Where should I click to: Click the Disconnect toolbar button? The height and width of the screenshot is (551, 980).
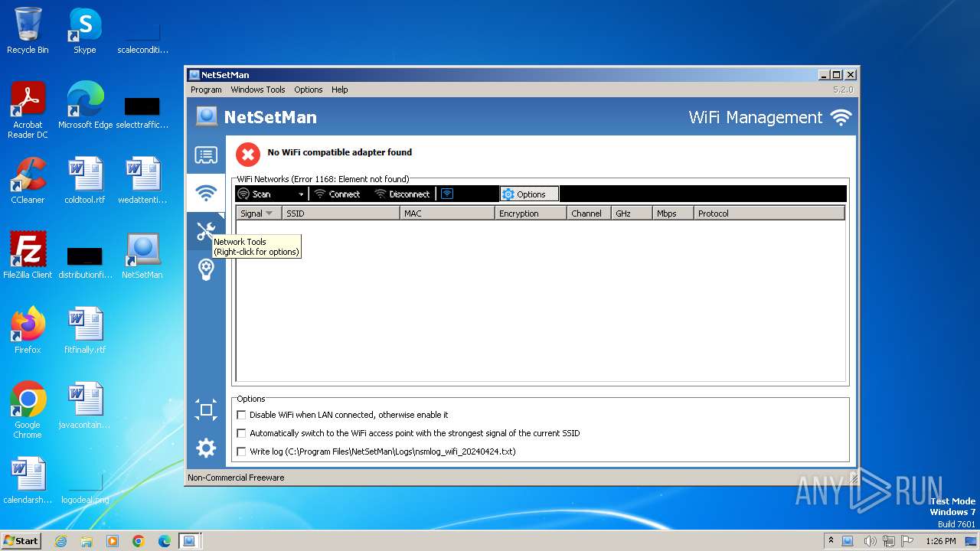pos(402,194)
